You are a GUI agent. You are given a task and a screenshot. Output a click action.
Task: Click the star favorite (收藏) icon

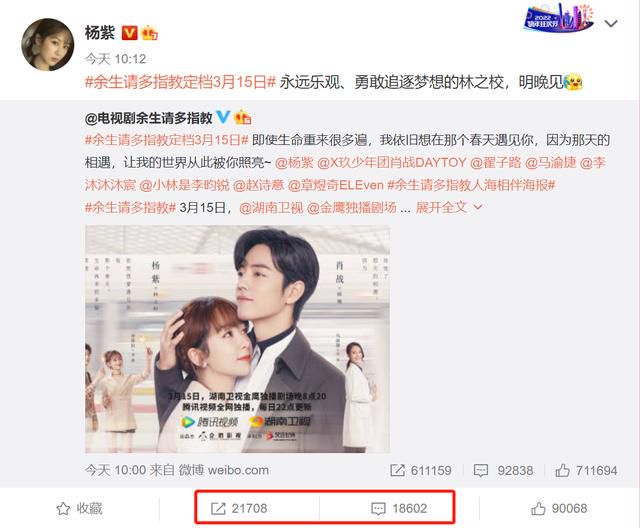[x=63, y=508]
